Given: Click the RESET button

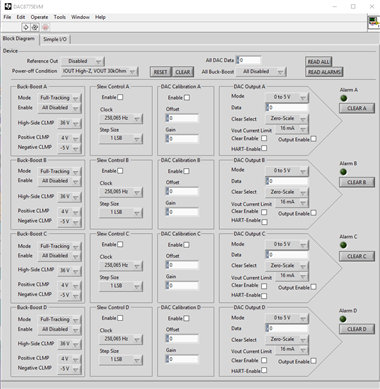Looking at the screenshot, I should 160,72.
